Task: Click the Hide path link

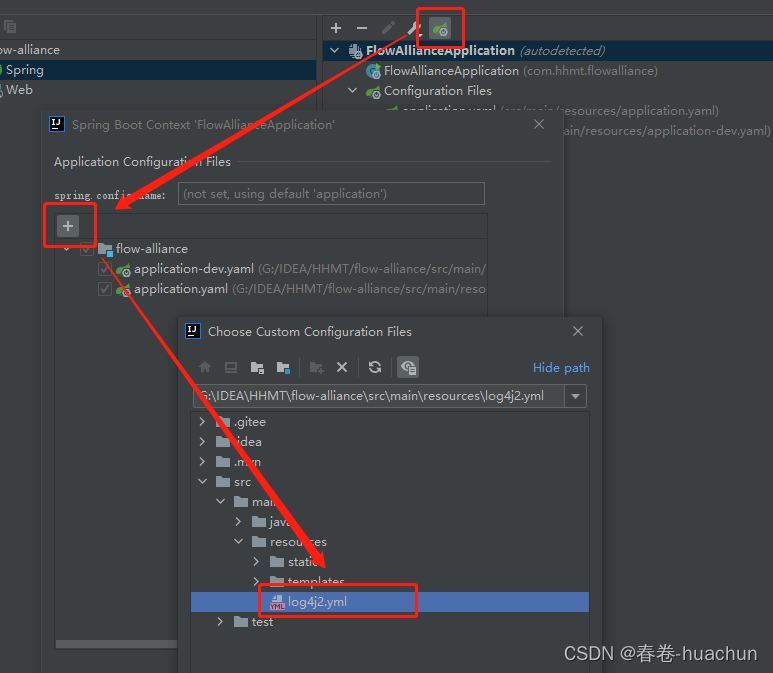Action: click(x=561, y=368)
